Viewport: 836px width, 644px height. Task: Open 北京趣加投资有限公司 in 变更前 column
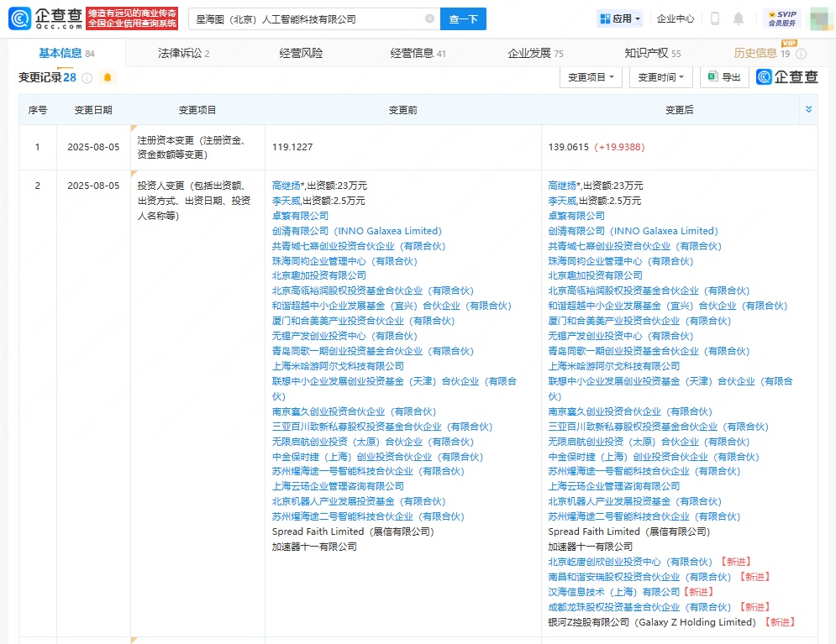coord(318,275)
